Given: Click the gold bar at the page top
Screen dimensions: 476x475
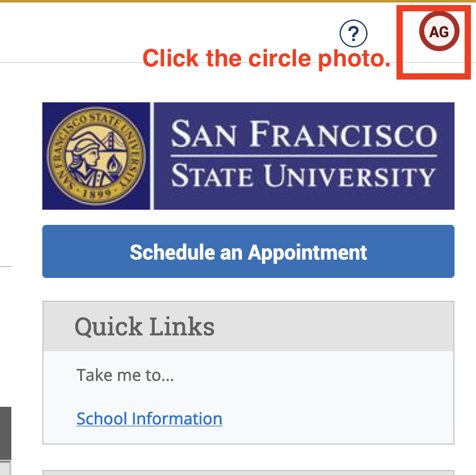Looking at the screenshot, I should click(238, 1).
